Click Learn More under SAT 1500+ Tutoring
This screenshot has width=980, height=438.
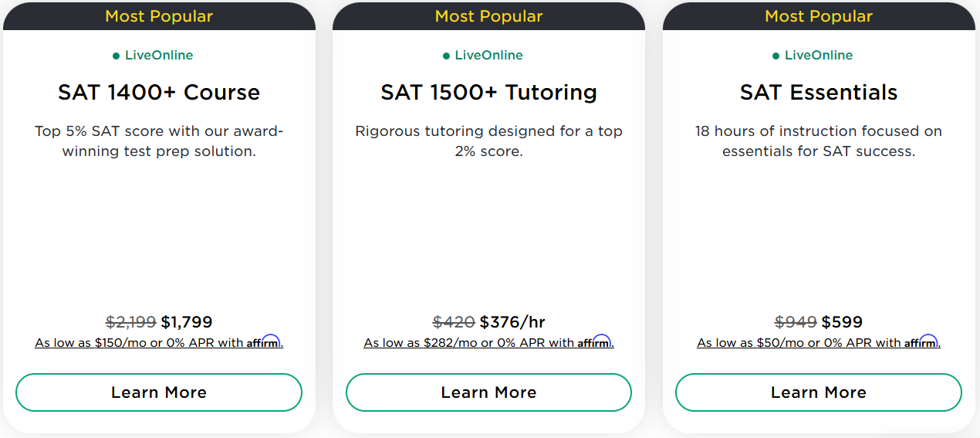488,392
